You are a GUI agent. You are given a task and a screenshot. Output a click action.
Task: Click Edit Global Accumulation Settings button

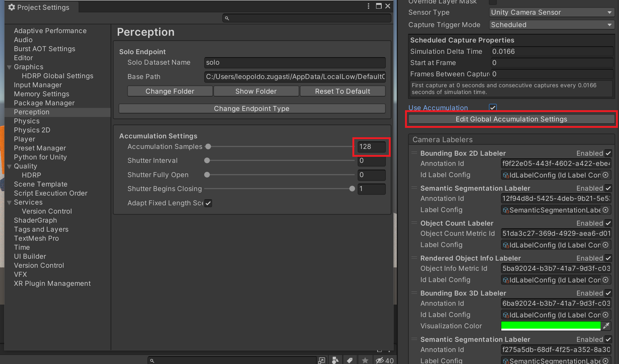point(511,119)
